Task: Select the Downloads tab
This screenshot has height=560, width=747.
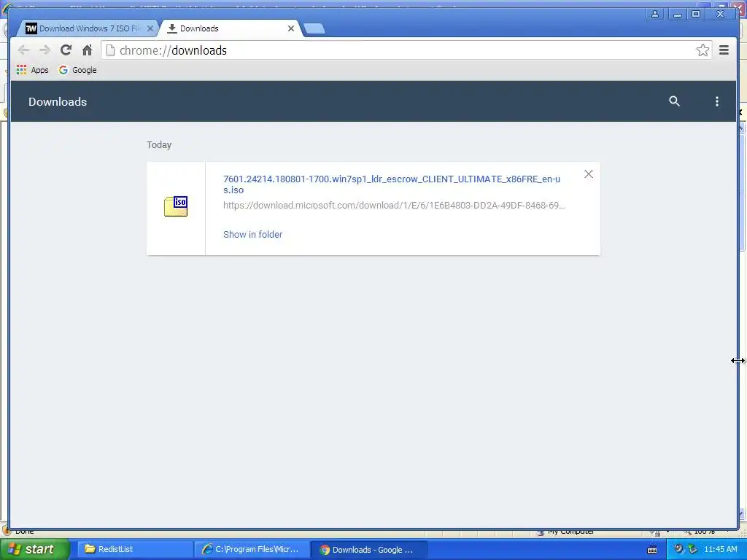Action: tap(228, 28)
